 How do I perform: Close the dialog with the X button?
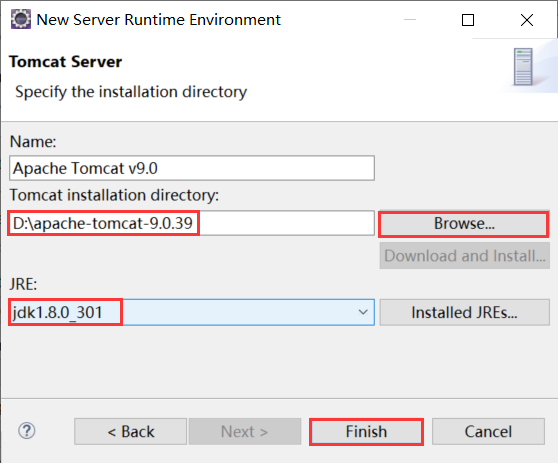[x=527, y=20]
